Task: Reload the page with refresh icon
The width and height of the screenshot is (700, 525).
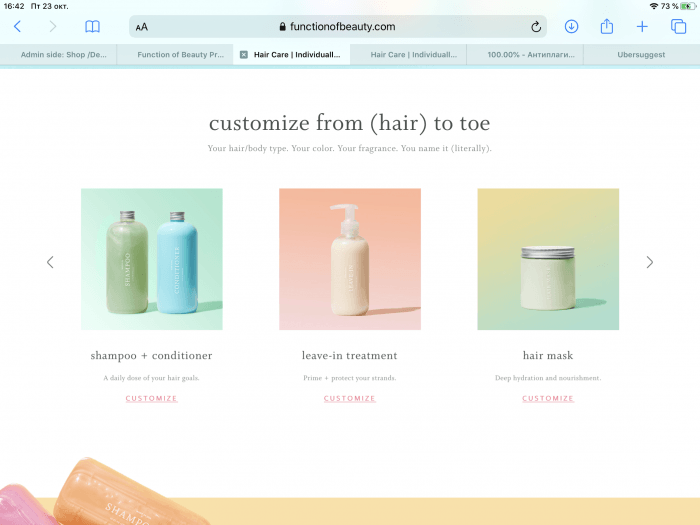Action: coord(536,27)
